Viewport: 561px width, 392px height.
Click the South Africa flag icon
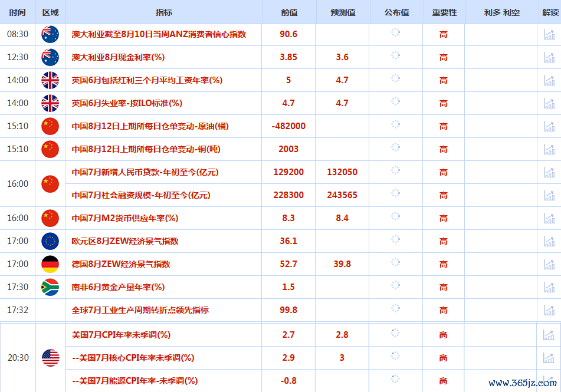click(50, 287)
